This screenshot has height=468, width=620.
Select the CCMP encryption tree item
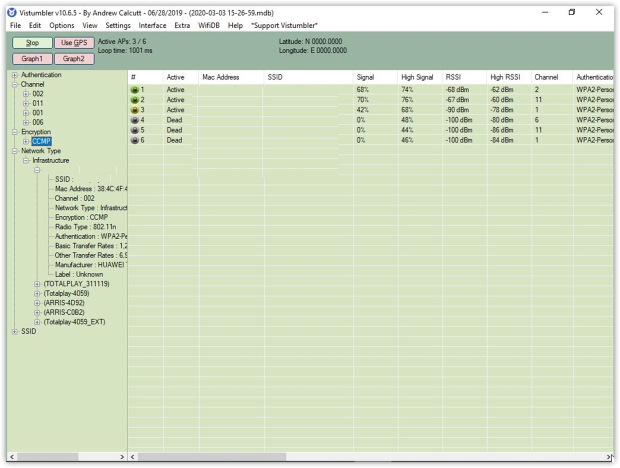(41, 142)
